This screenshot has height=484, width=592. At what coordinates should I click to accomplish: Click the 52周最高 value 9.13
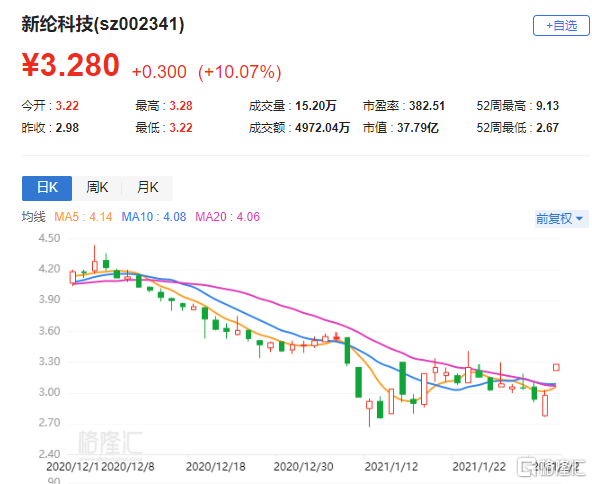pyautogui.click(x=547, y=106)
